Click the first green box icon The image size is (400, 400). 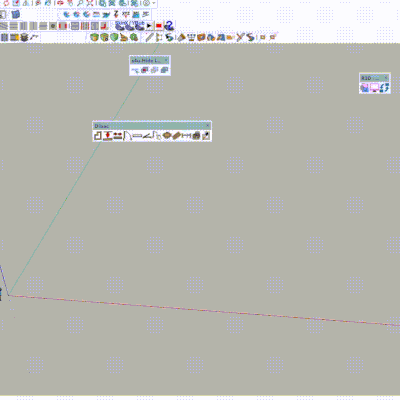94,37
